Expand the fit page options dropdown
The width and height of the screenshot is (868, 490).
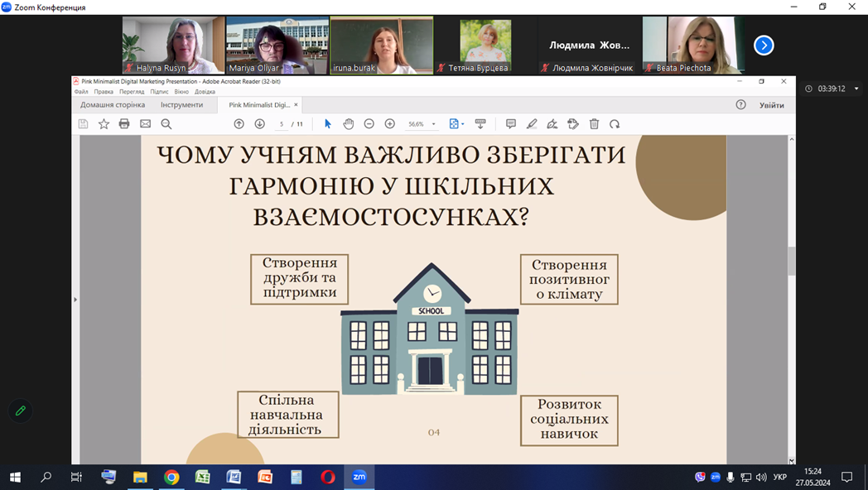point(462,124)
